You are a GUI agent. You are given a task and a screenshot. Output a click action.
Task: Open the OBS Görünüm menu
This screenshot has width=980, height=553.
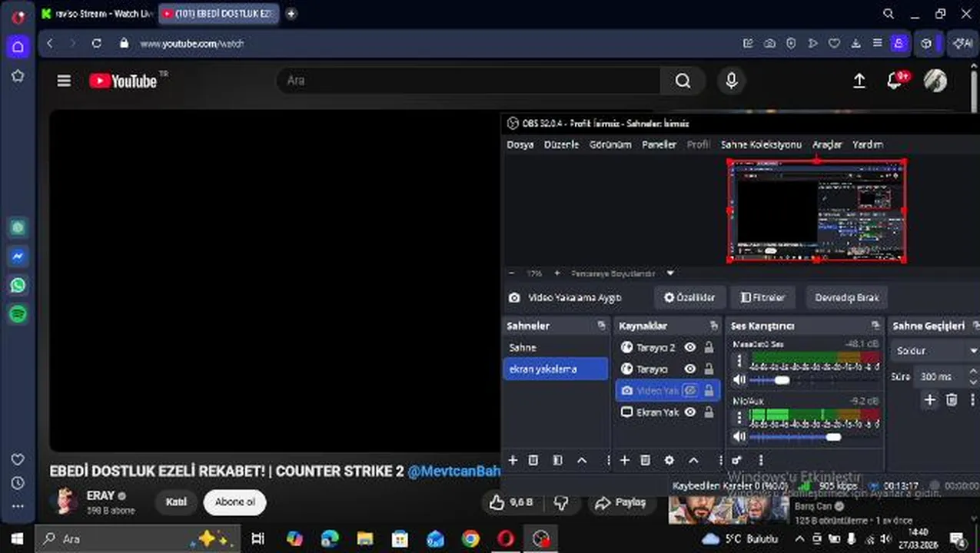point(610,144)
